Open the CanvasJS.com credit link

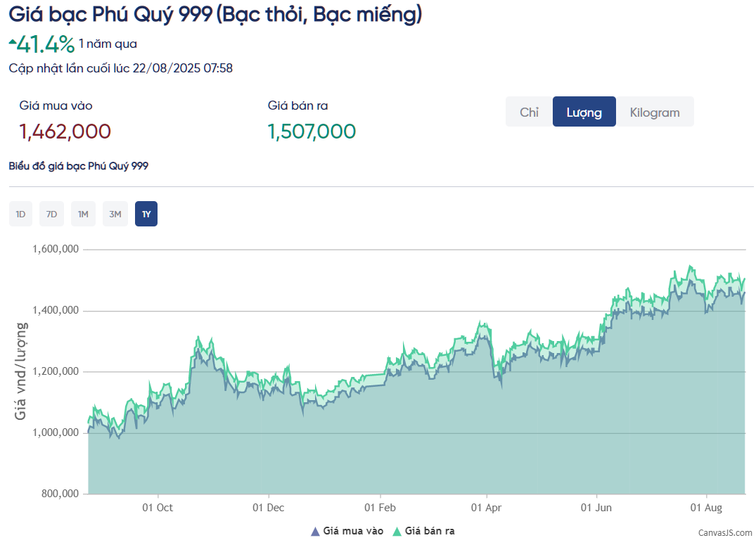pyautogui.click(x=724, y=533)
